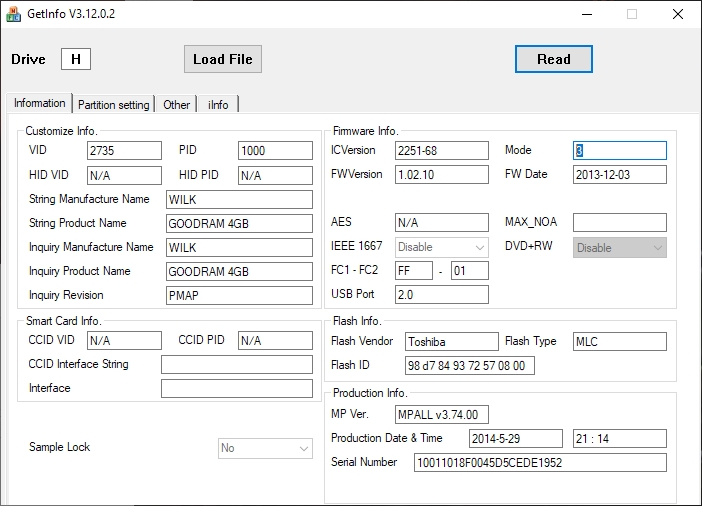Click the String Manufacture Name field
702x506 pixels.
239,199
